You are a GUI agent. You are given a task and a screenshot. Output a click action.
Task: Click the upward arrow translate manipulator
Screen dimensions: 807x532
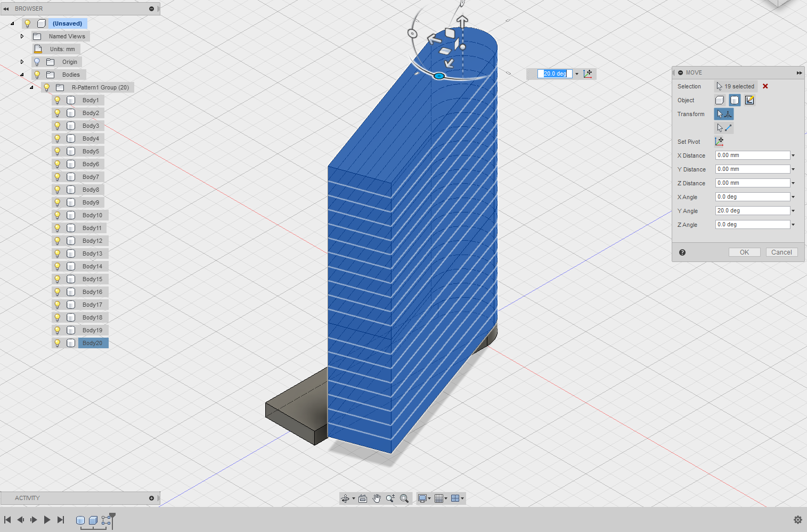pos(462,21)
